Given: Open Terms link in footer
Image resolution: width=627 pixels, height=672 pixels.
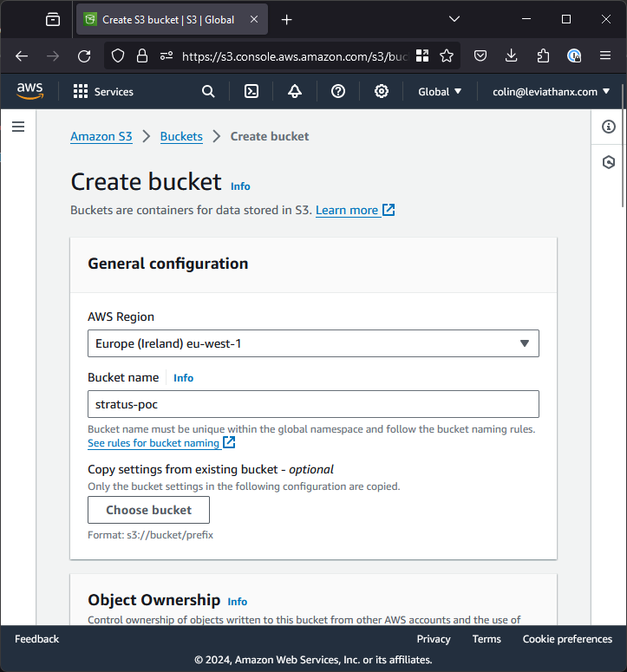Looking at the screenshot, I should point(487,639).
